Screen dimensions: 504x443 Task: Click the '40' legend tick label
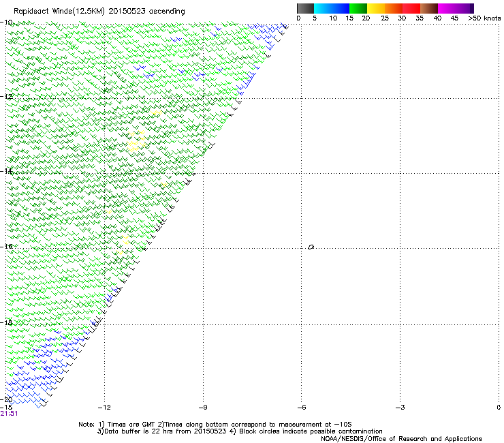point(437,18)
